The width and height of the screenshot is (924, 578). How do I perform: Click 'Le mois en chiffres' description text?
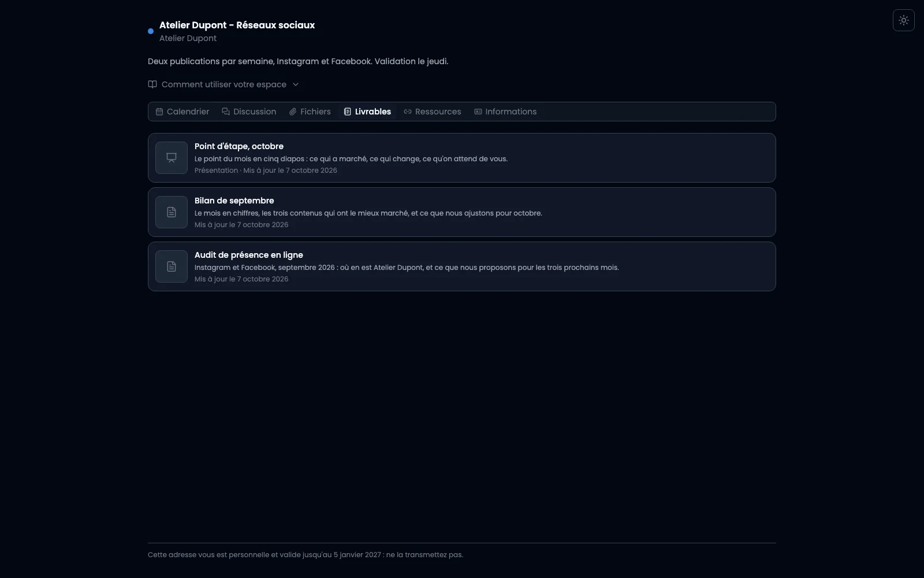pos(368,213)
